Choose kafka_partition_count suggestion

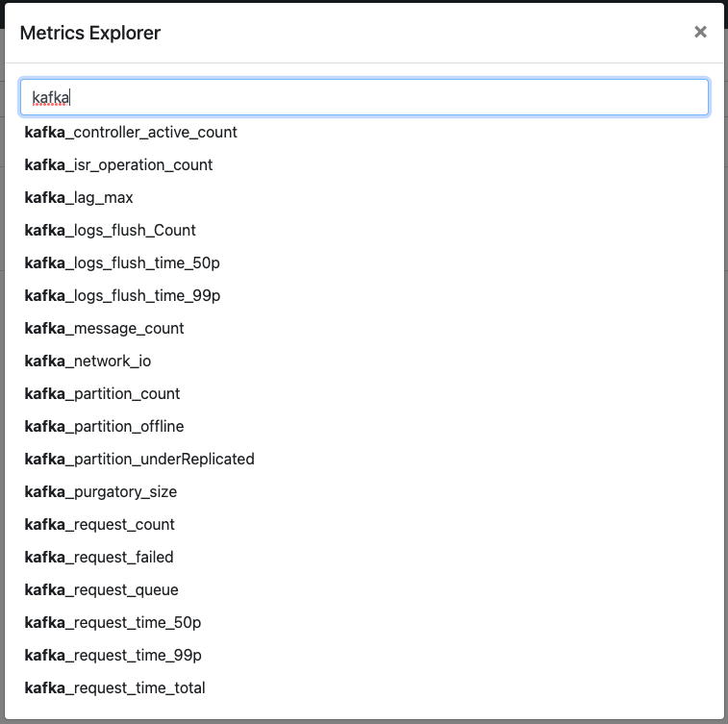[x=103, y=393]
